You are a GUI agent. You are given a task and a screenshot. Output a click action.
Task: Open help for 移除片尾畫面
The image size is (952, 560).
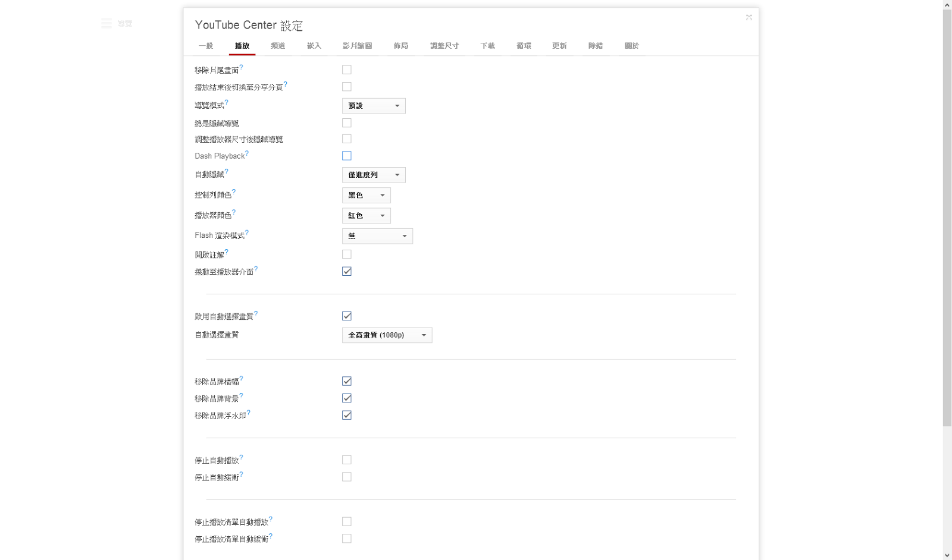pos(241,67)
